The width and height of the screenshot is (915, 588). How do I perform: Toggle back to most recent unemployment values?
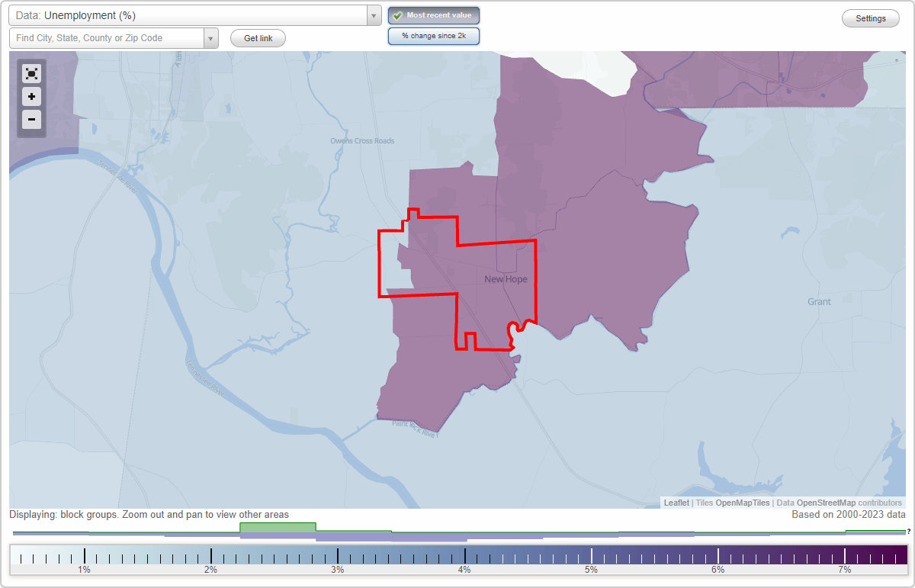tap(433, 14)
